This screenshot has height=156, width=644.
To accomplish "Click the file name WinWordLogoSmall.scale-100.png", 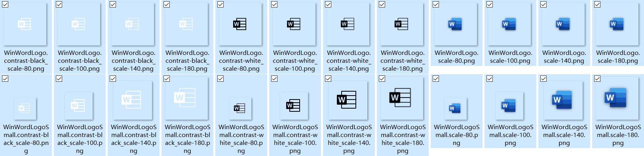I will [510, 135].
